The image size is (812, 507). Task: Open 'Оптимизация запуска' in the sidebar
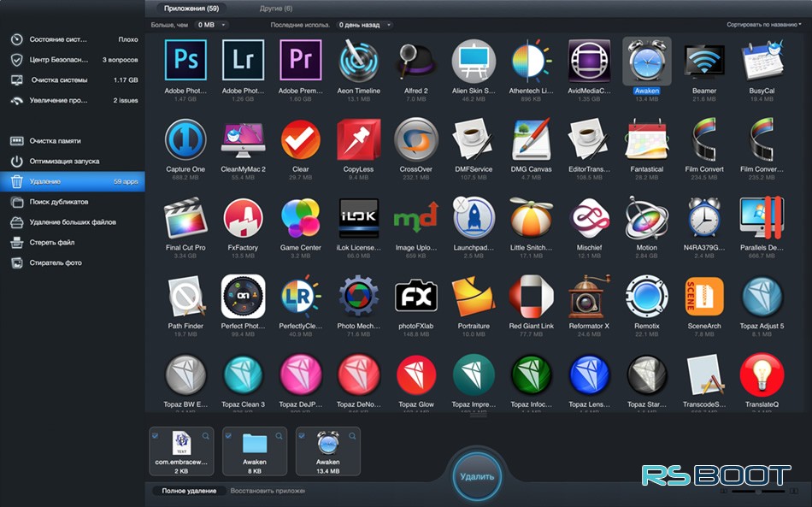tap(73, 161)
